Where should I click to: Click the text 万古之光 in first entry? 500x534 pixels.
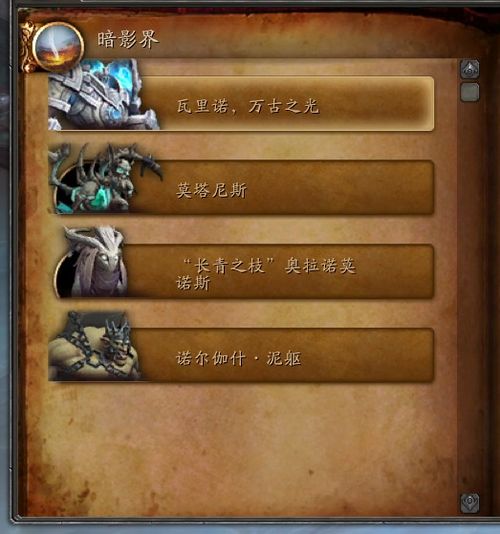pyautogui.click(x=283, y=106)
